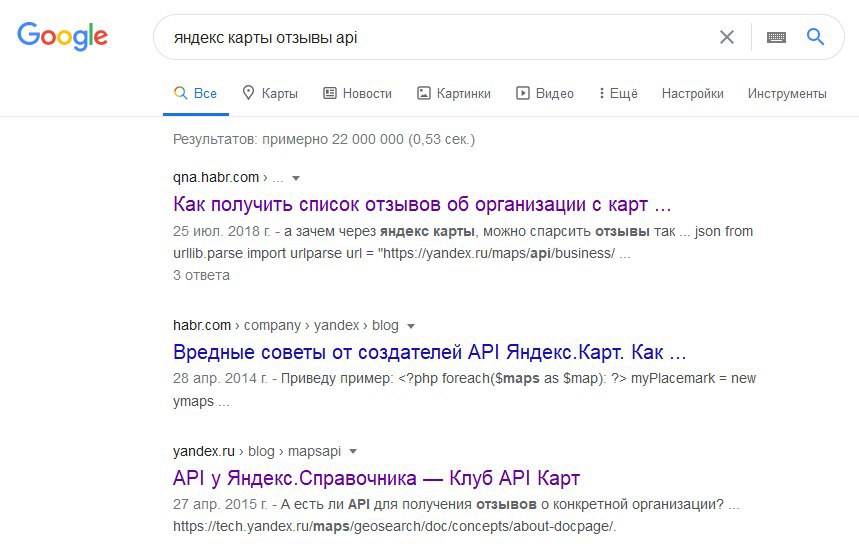The image size is (859, 555).
Task: Click the '3 ответа' text
Action: point(201,275)
